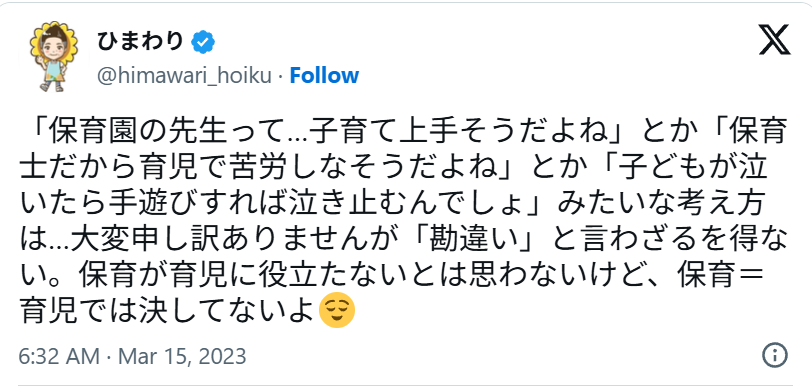The width and height of the screenshot is (812, 386).
Task: Open the sunflower avatar profile picture
Action: pyautogui.click(x=52, y=56)
